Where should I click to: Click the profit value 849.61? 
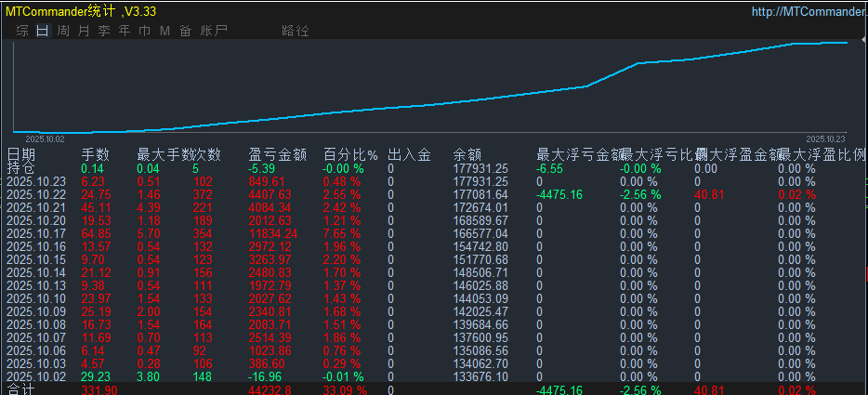click(268, 182)
